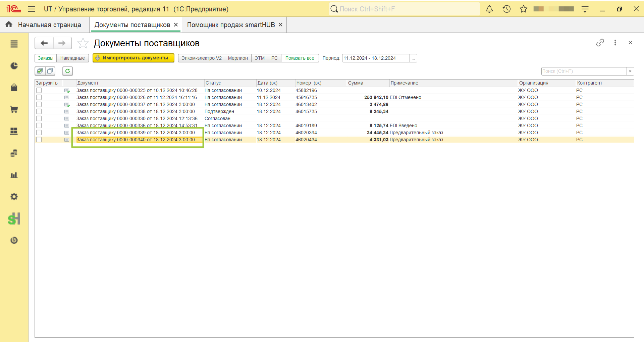The image size is (644, 342).
Task: Click Импортировать документы button
Action: tap(133, 58)
